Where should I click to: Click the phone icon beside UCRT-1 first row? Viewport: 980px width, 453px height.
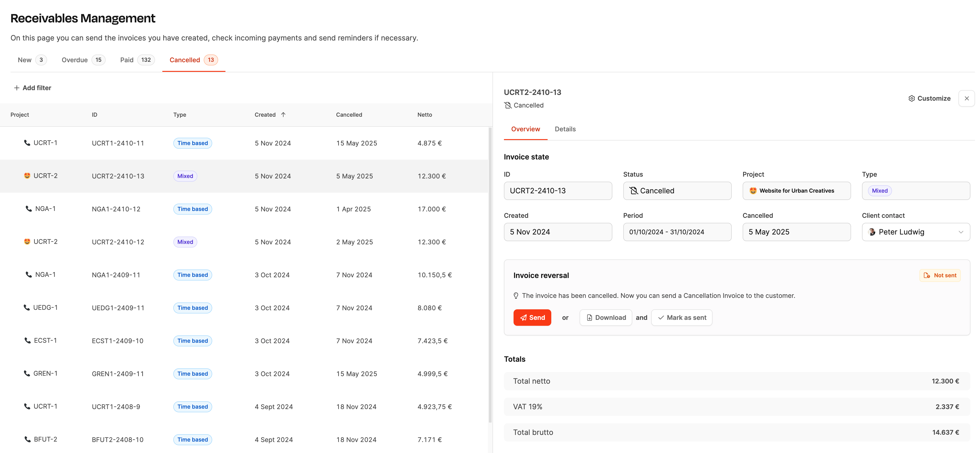pyautogui.click(x=27, y=143)
